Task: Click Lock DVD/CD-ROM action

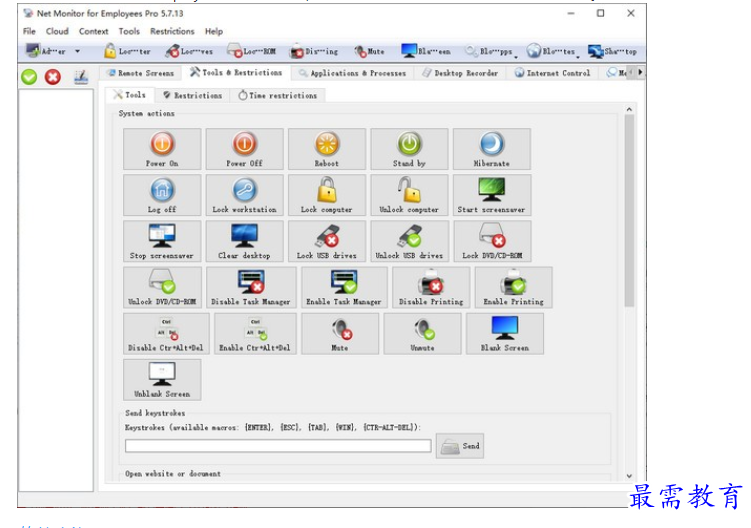Action: [x=492, y=241]
